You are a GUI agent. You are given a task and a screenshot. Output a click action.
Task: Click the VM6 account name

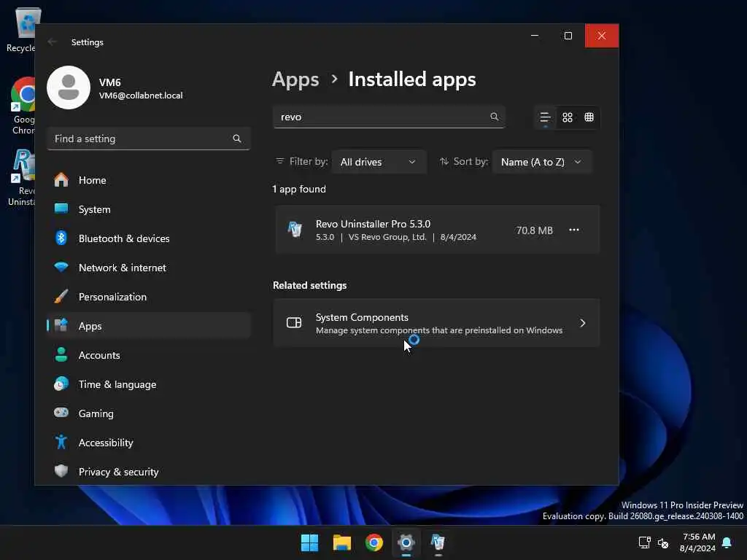109,82
